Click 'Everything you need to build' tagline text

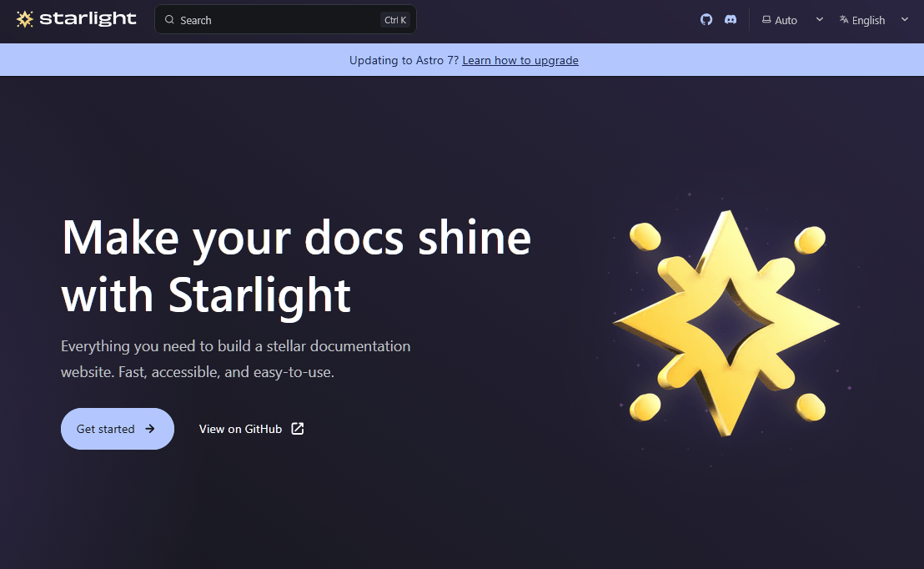[236, 359]
